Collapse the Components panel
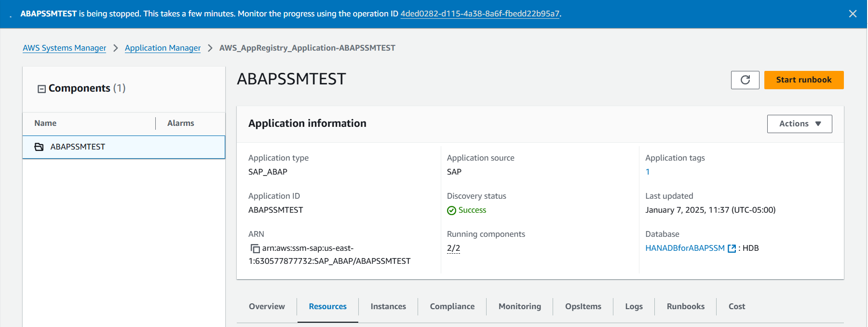Screen dimensions: 868x327 tap(42, 89)
